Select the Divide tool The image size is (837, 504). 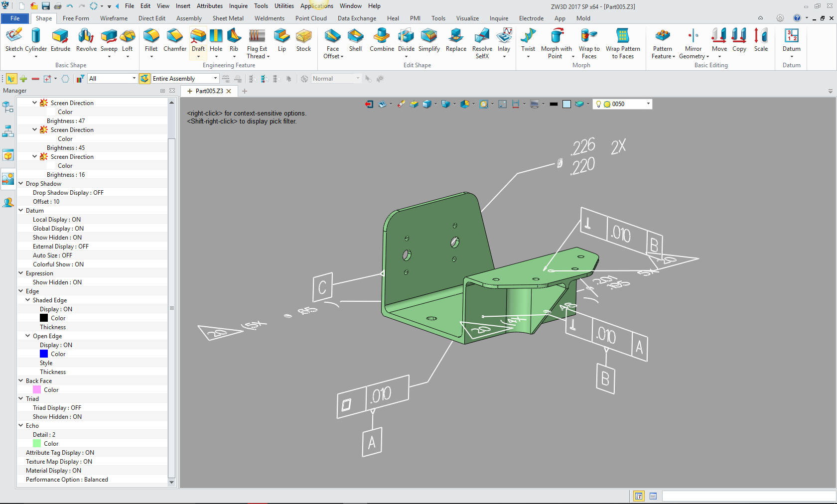tap(406, 40)
